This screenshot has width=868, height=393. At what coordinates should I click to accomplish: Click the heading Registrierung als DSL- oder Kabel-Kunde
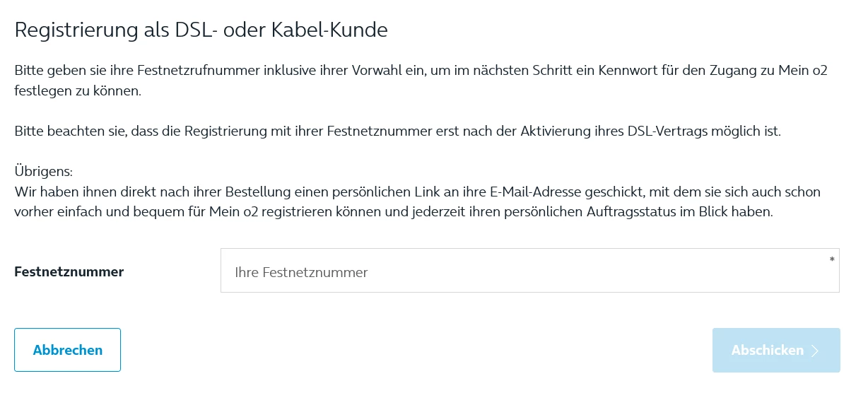point(201,30)
